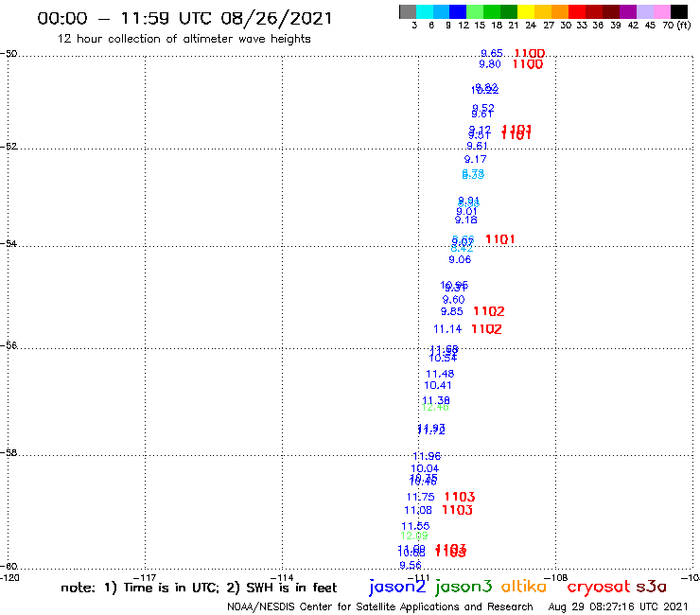Click wave height value 11.08

(x=418, y=511)
